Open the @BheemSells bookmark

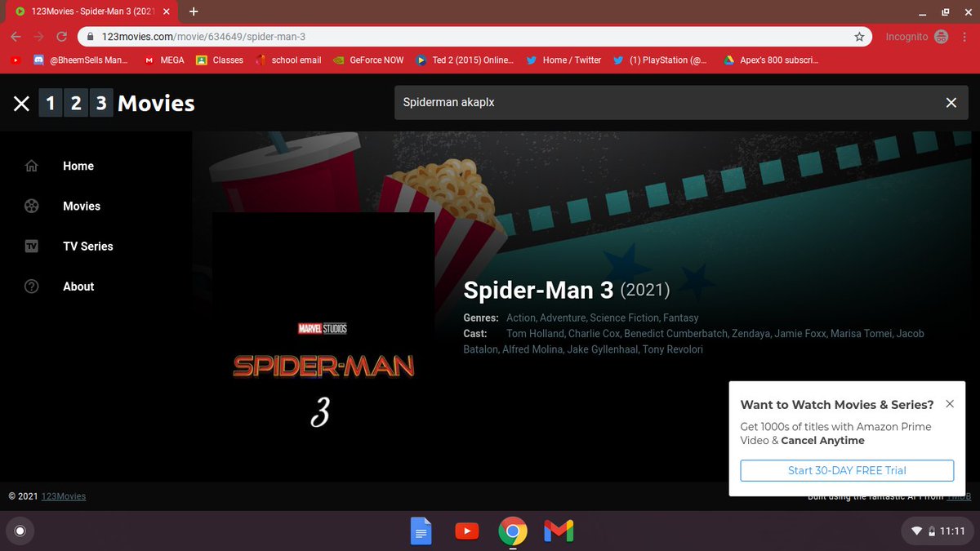pyautogui.click(x=81, y=60)
